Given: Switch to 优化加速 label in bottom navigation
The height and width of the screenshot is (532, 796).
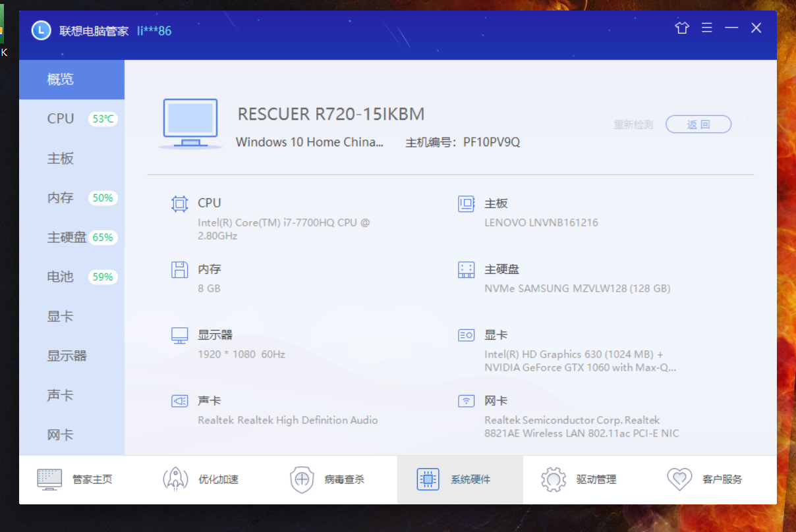Looking at the screenshot, I should click(218, 479).
